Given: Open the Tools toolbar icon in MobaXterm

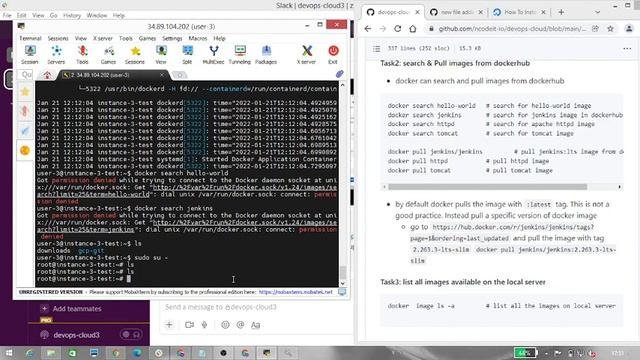Looking at the screenshot, I should 82,55.
